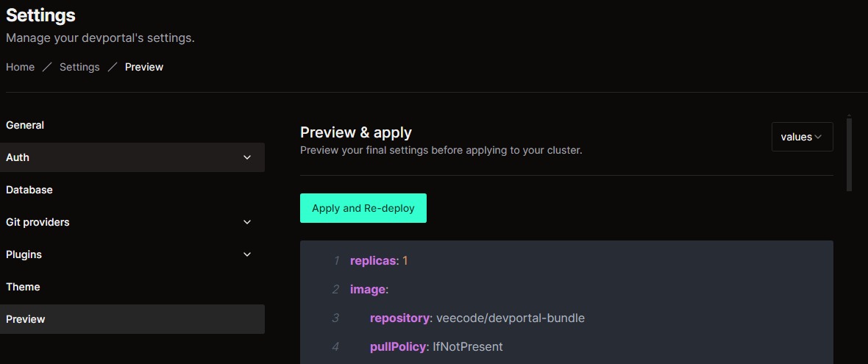
Task: Click the replicas line in code preview
Action: point(379,261)
